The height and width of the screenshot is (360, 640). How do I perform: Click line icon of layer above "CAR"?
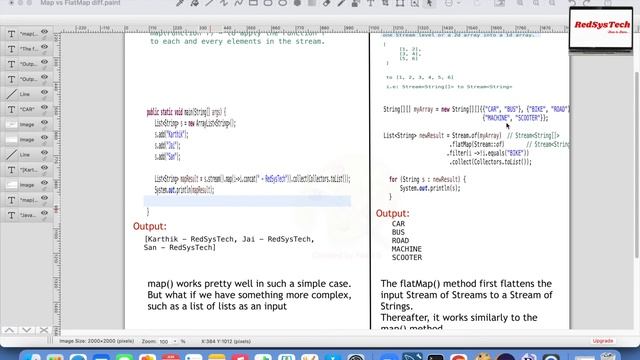tap(11, 94)
